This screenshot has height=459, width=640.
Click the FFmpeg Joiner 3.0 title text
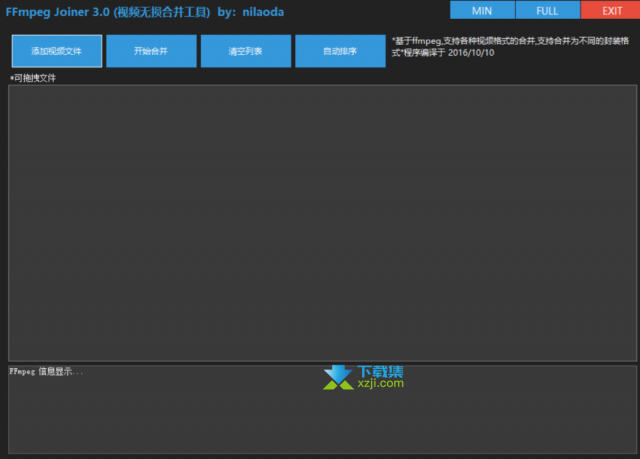point(58,12)
